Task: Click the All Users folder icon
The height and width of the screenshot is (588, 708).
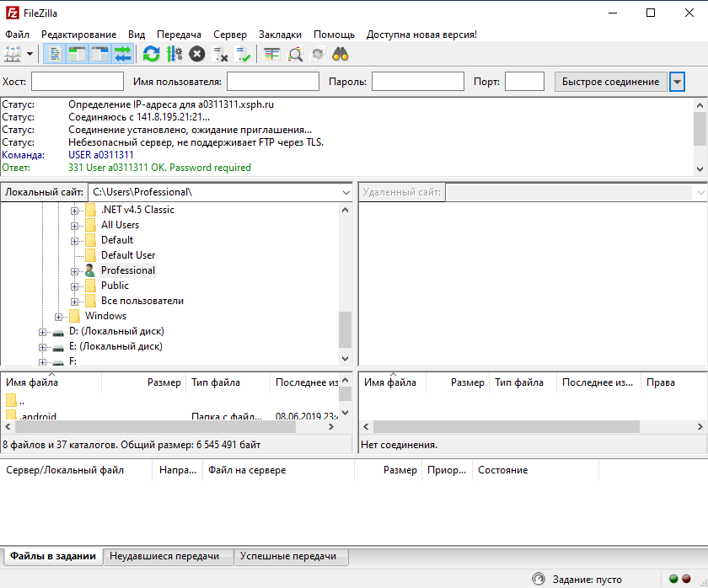Action: [x=90, y=225]
